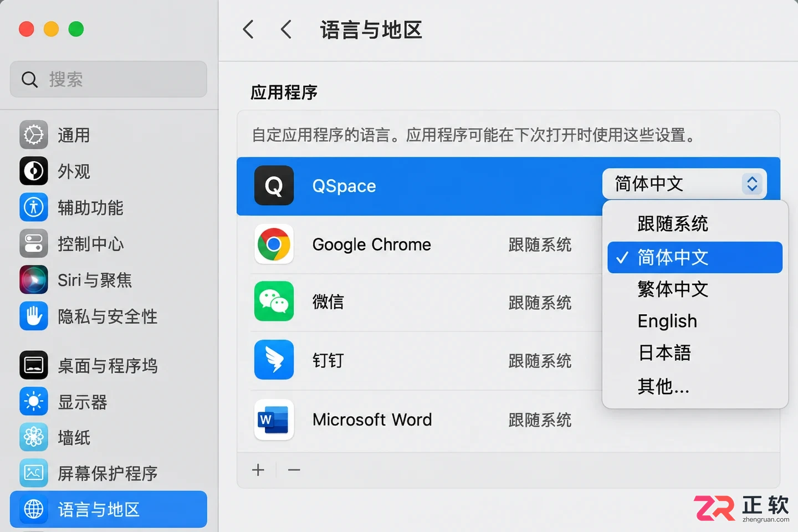Select the 辅助功能 accessibility icon
The width and height of the screenshot is (798, 532).
tap(34, 207)
